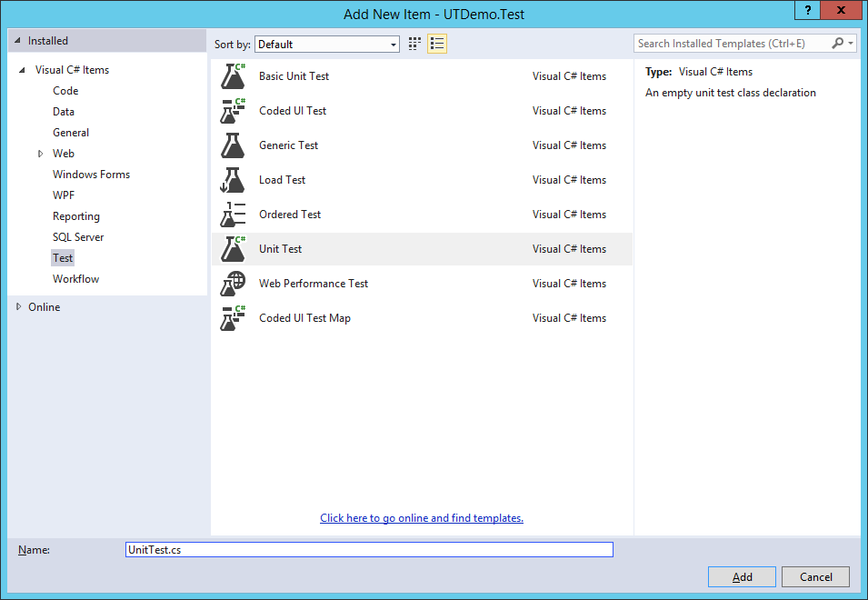868x600 pixels.
Task: Toggle the list view display mode
Action: click(x=436, y=43)
